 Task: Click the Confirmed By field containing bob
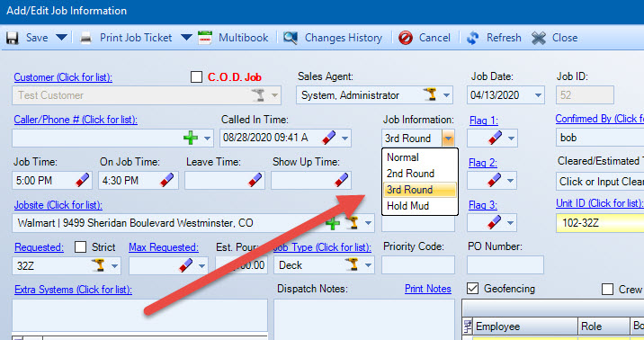pos(600,138)
